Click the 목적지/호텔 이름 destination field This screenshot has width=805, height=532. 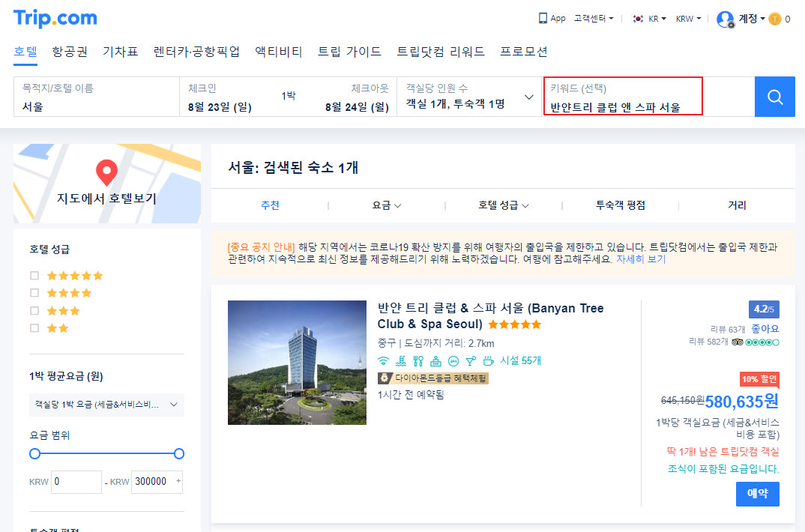tap(97, 97)
